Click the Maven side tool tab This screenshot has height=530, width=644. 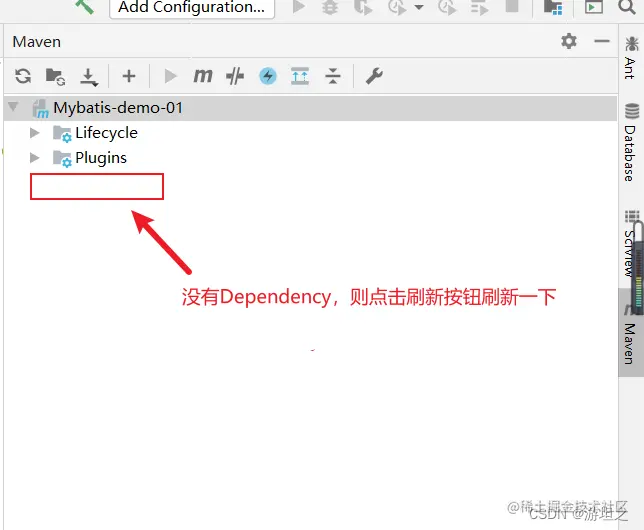tap(630, 333)
